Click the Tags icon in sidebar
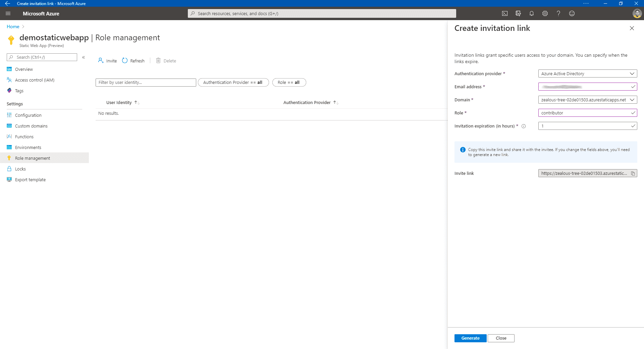Viewport: 644px width, 349px height. coord(9,91)
